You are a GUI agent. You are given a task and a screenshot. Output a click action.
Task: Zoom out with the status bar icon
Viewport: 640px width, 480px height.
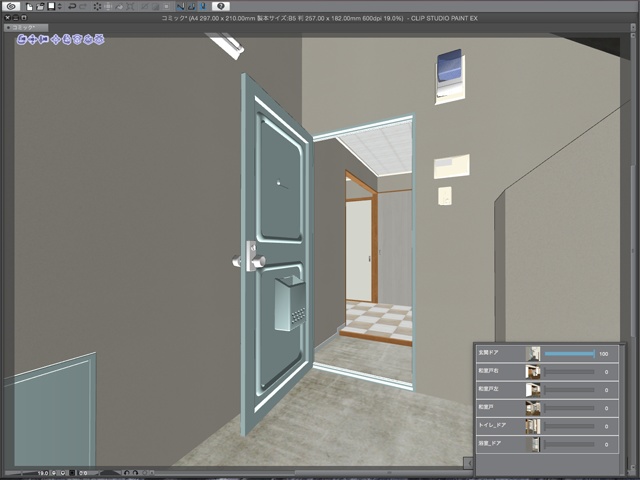tap(54, 473)
